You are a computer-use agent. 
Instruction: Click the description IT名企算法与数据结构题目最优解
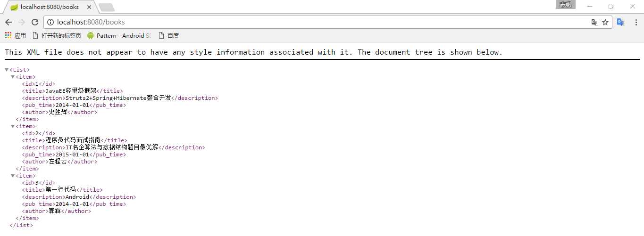(112, 147)
